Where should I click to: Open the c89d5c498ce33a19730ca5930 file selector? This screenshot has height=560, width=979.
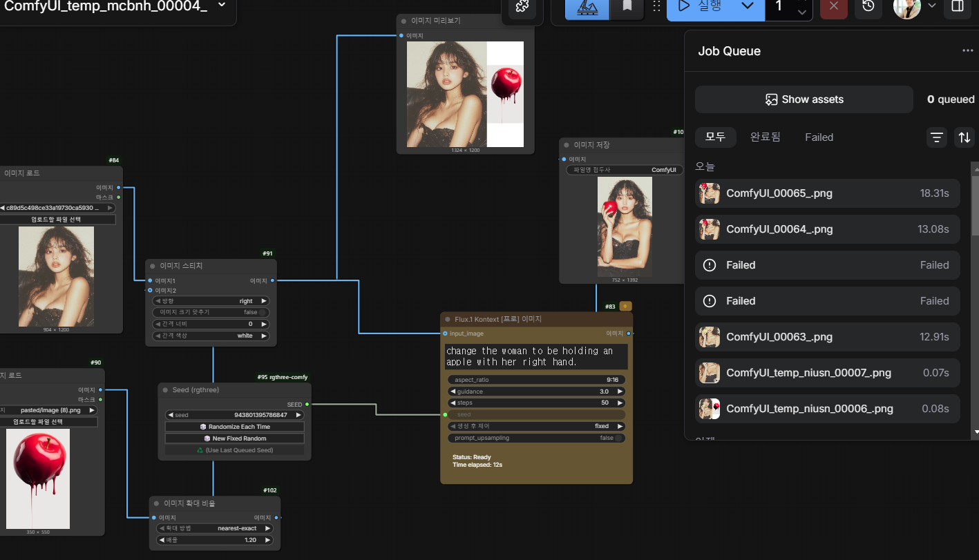pos(57,208)
